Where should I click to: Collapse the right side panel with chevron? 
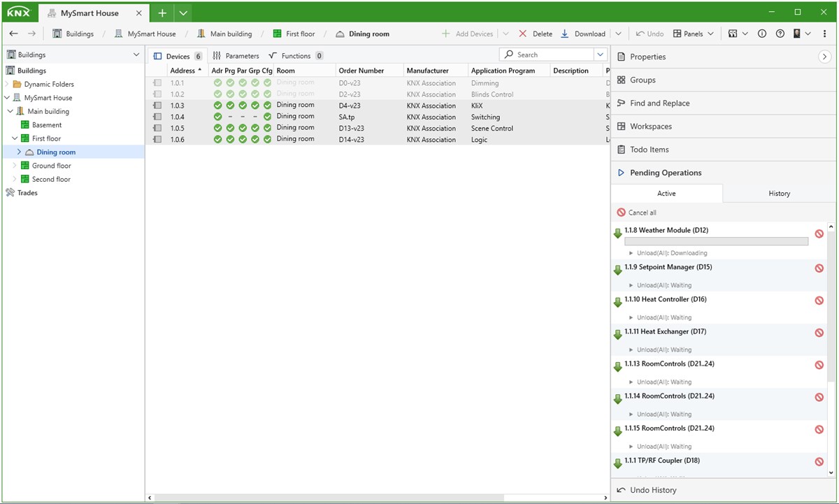pos(825,57)
